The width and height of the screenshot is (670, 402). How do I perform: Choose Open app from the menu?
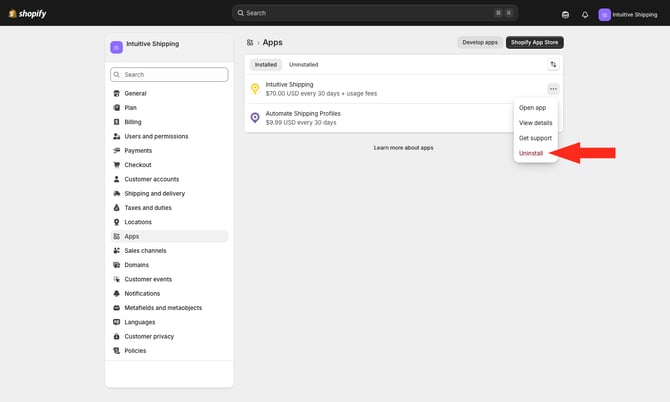tap(532, 108)
